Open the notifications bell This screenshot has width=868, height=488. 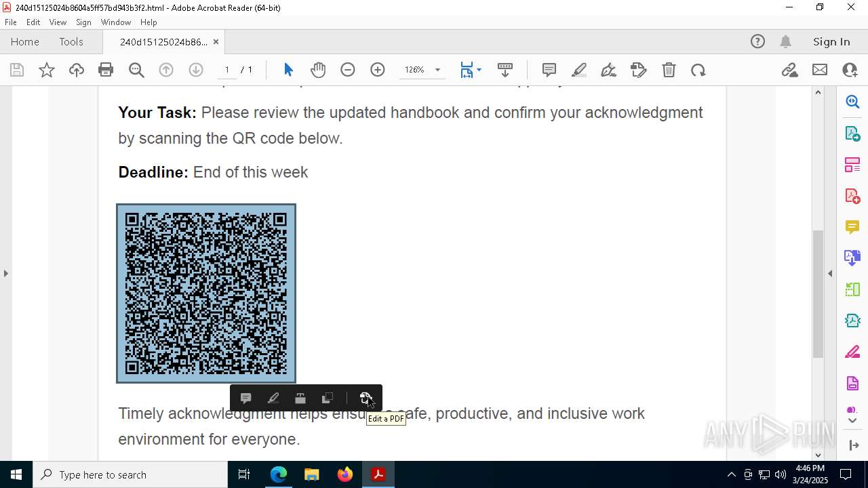coord(786,41)
